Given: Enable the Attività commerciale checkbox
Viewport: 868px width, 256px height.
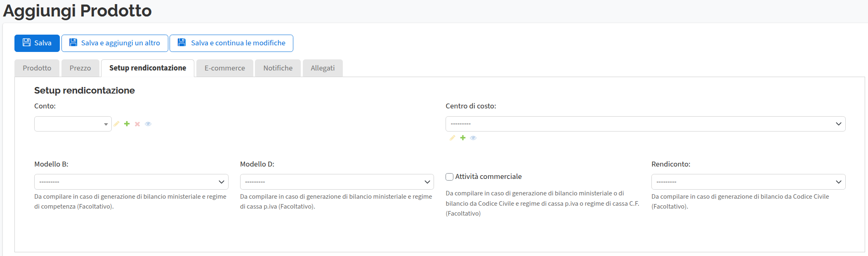Looking at the screenshot, I should pyautogui.click(x=450, y=177).
